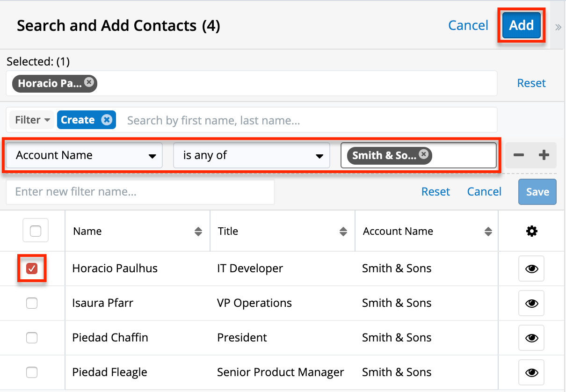Preview Piedad Fleagle with the eye icon

click(x=531, y=372)
